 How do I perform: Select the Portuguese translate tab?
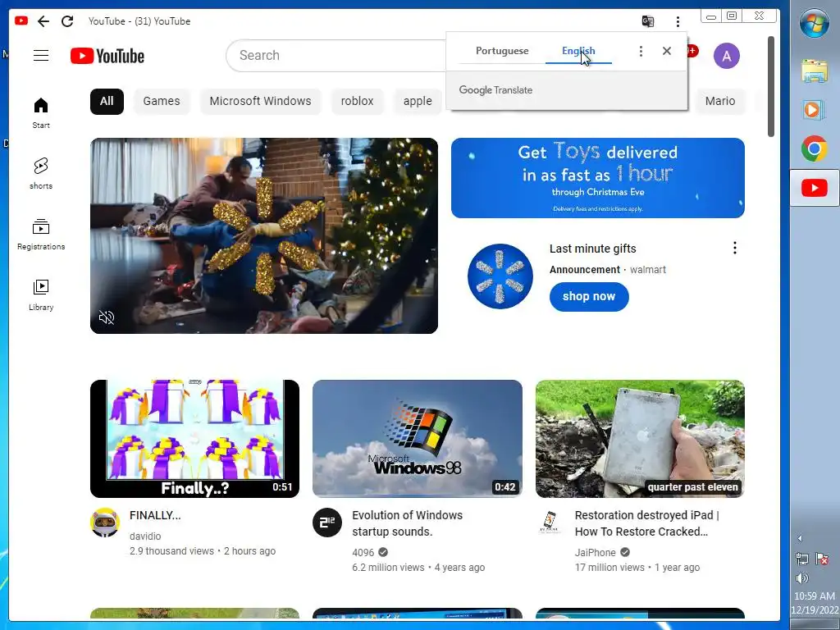pyautogui.click(x=502, y=51)
